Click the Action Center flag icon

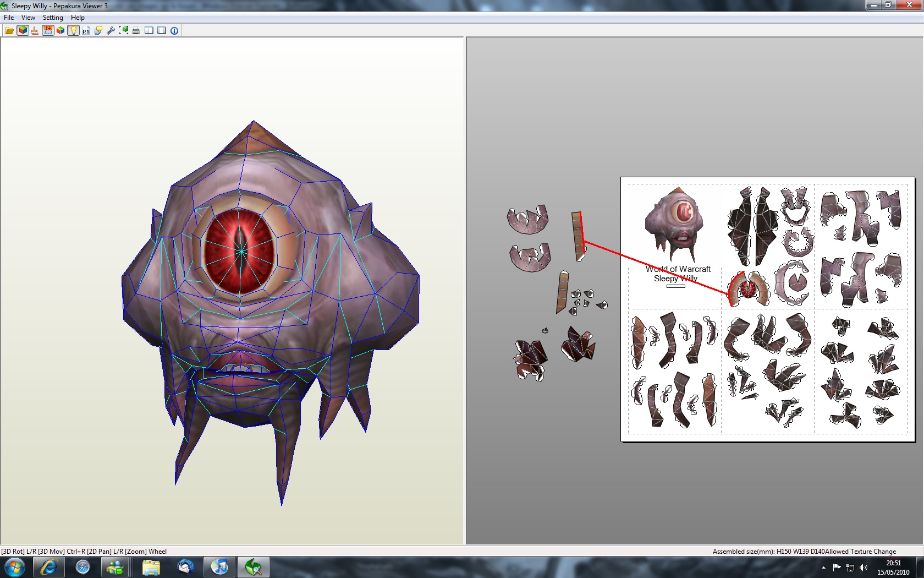point(837,568)
